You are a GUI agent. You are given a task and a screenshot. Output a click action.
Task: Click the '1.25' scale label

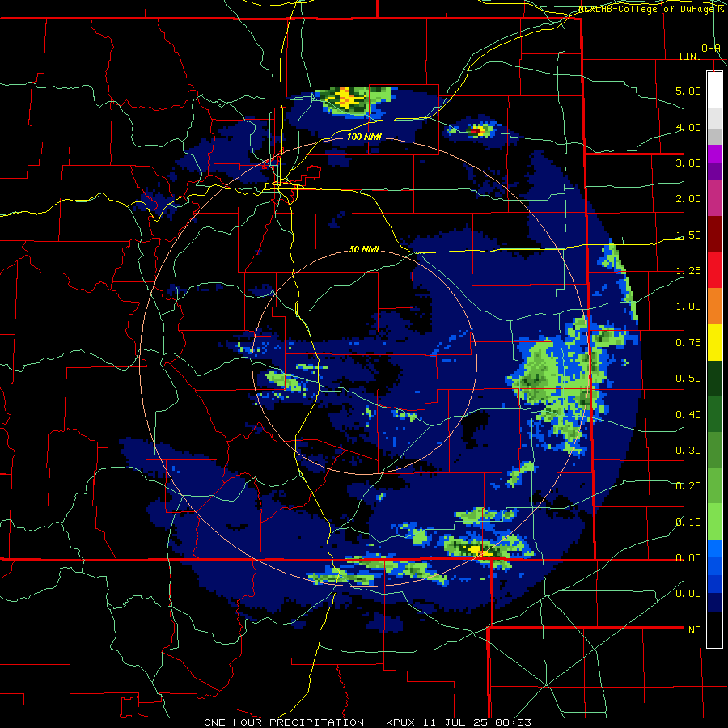(688, 271)
